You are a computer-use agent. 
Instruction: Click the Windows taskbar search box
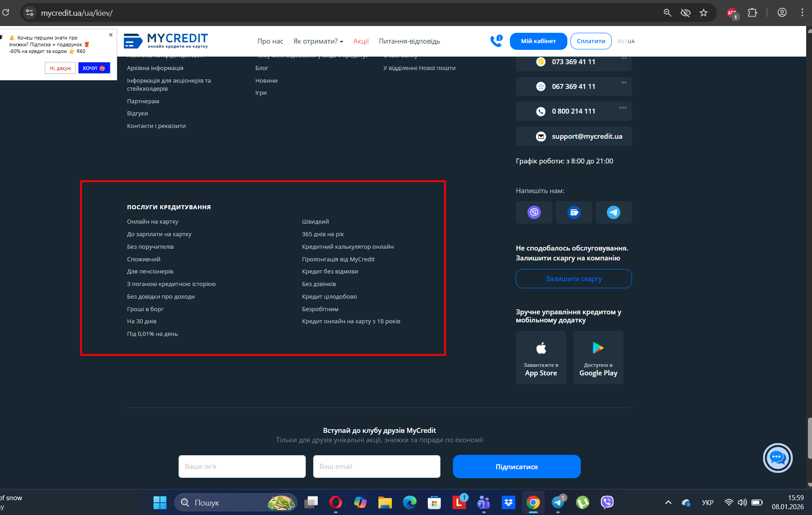tap(236, 502)
